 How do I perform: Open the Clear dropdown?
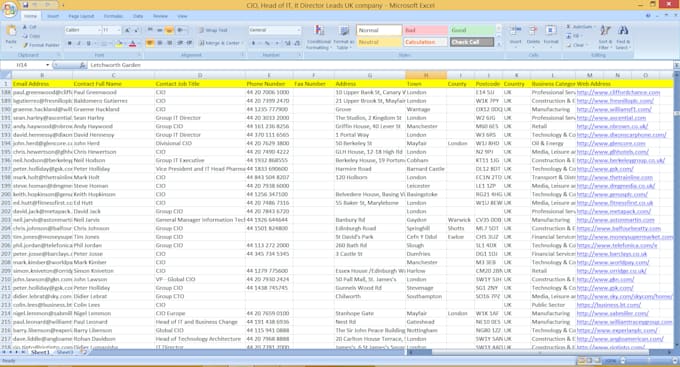(x=577, y=45)
